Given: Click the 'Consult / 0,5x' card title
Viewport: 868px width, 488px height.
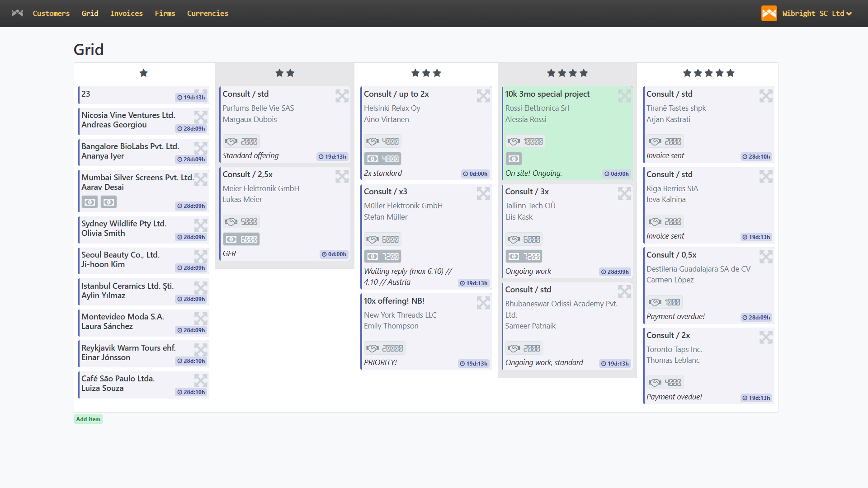Looking at the screenshot, I should (x=671, y=255).
